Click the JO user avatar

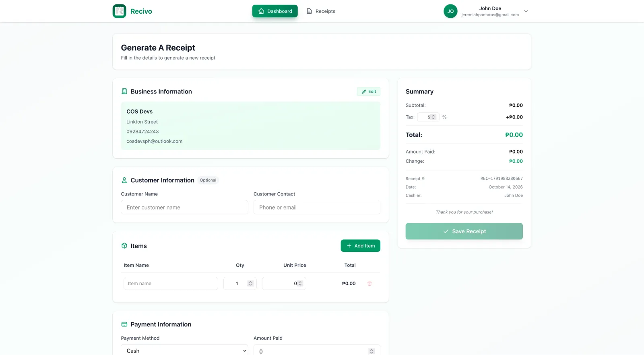(450, 11)
